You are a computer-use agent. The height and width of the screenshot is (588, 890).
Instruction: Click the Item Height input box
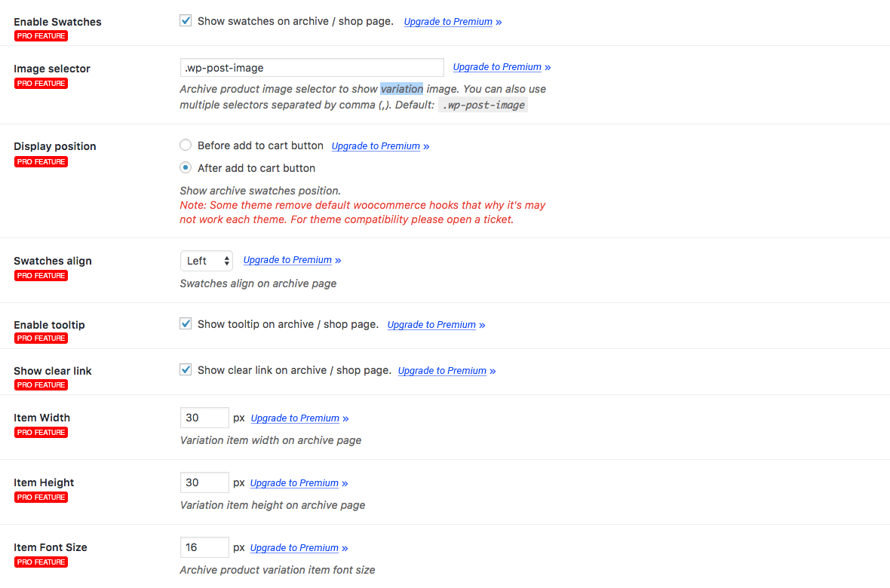click(x=204, y=482)
